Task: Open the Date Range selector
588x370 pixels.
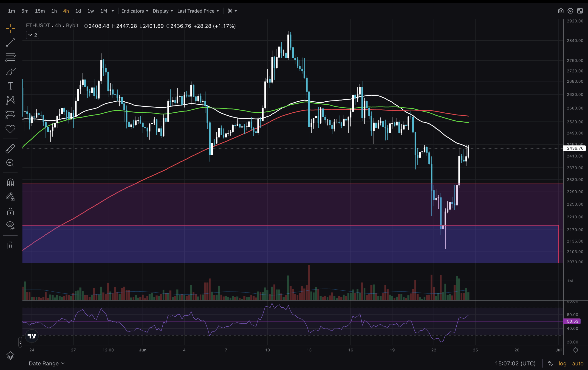Action: point(46,363)
